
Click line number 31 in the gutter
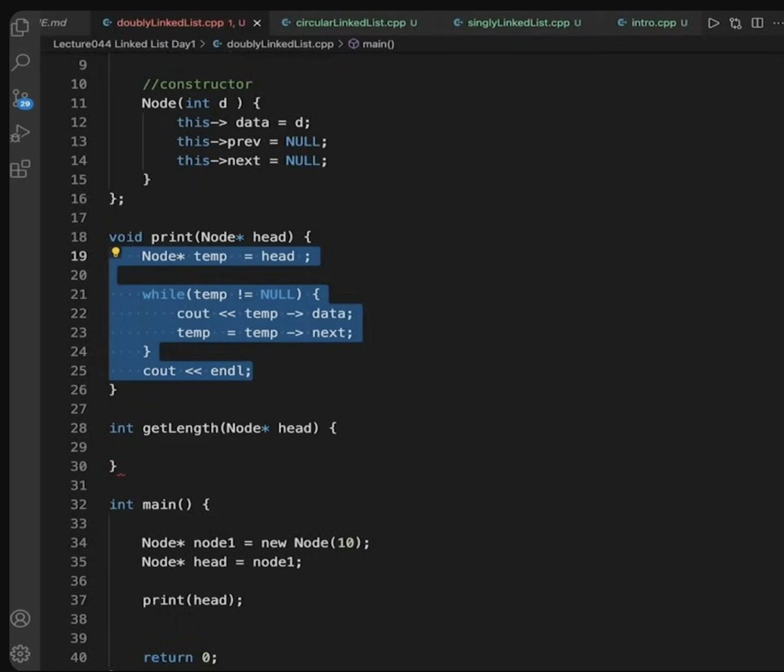click(78, 485)
